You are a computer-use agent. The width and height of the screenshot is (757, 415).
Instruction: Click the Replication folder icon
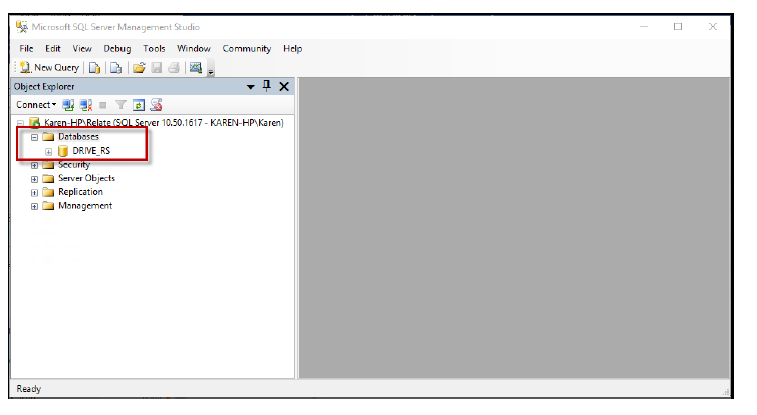48,192
